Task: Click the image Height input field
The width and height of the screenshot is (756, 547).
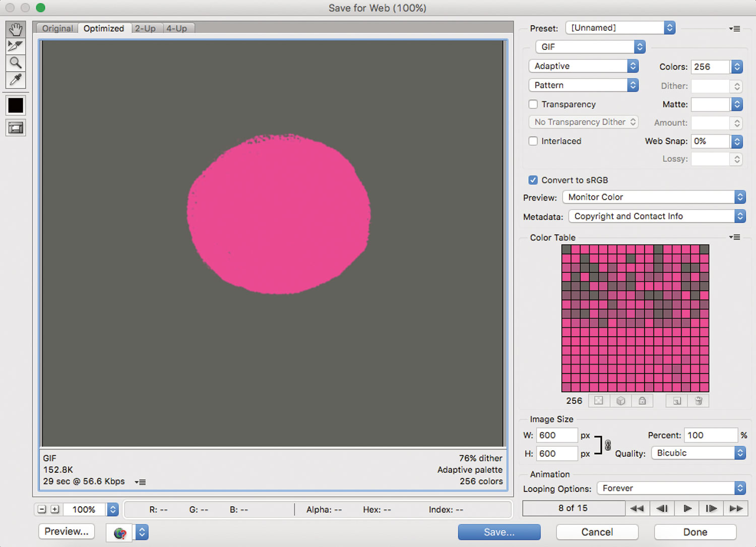Action: 557,453
